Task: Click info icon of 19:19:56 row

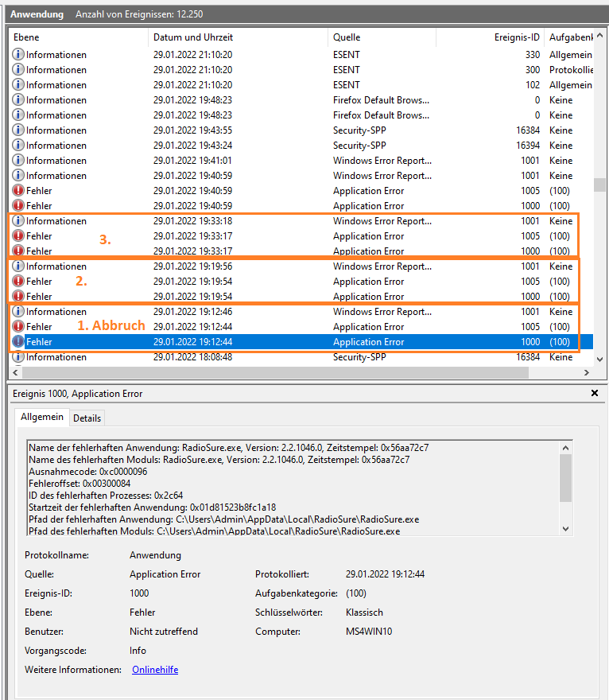Action: [x=17, y=266]
